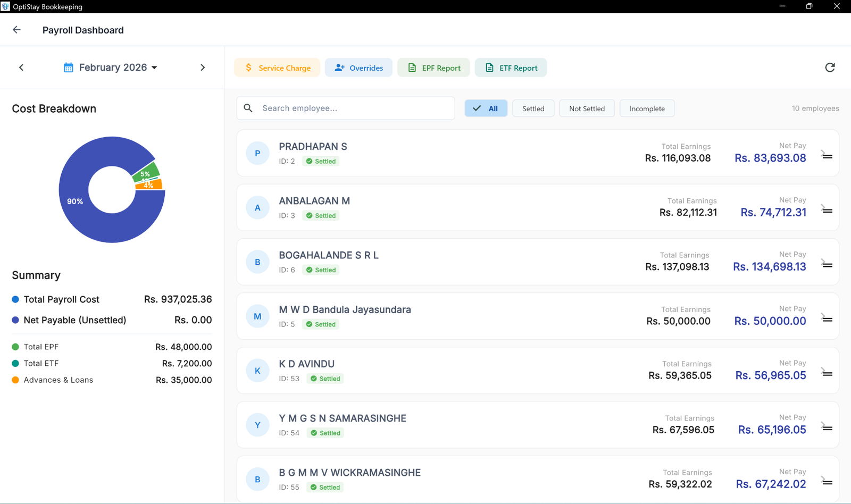The image size is (851, 504).
Task: Click the A avatar of ANBALAGAN M
Action: (257, 207)
